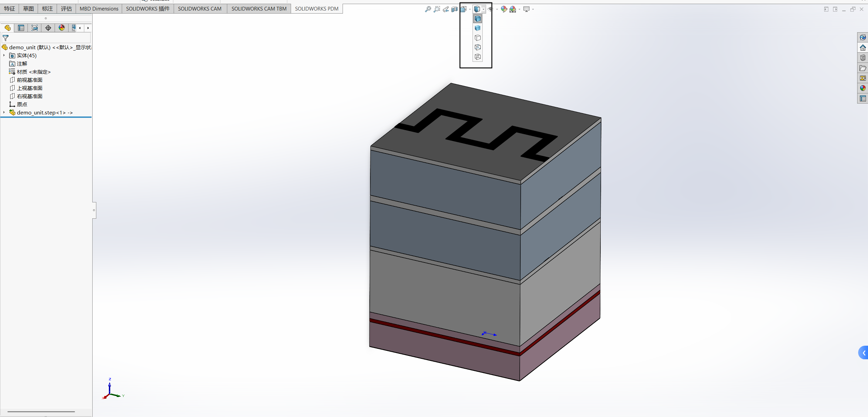Activate the Zoom to Area tool

pos(437,9)
